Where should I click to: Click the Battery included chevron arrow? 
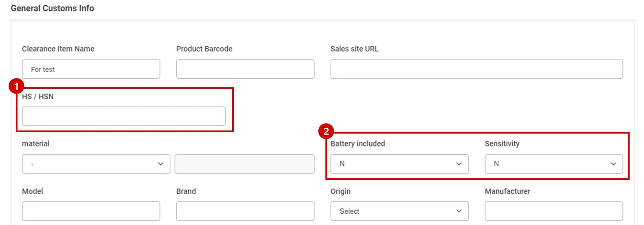tap(459, 164)
